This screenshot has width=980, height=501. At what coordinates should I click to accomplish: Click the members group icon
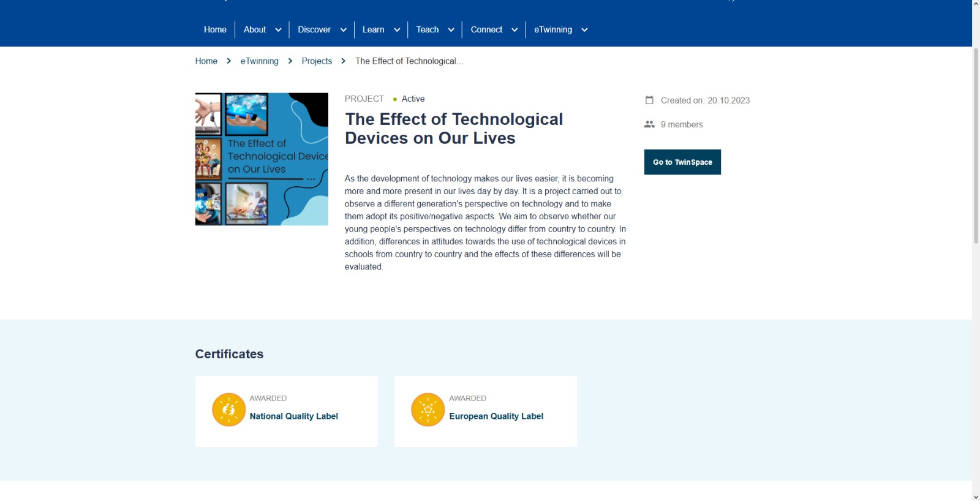[649, 124]
